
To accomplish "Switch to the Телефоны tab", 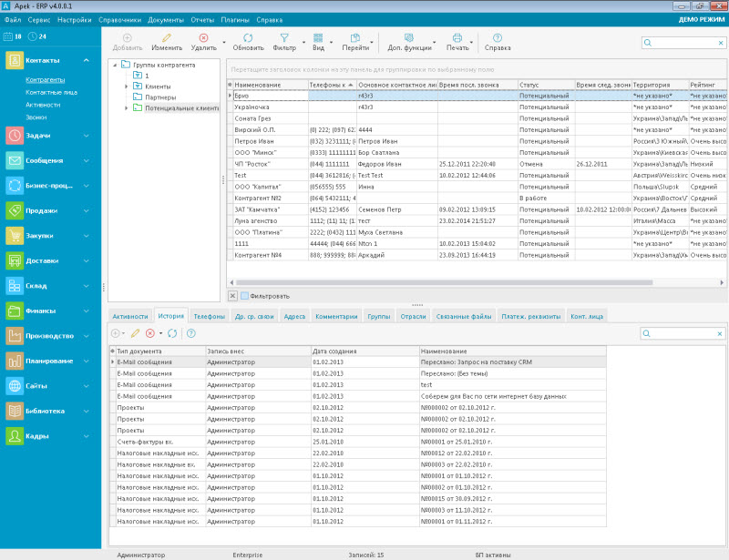I will click(209, 316).
